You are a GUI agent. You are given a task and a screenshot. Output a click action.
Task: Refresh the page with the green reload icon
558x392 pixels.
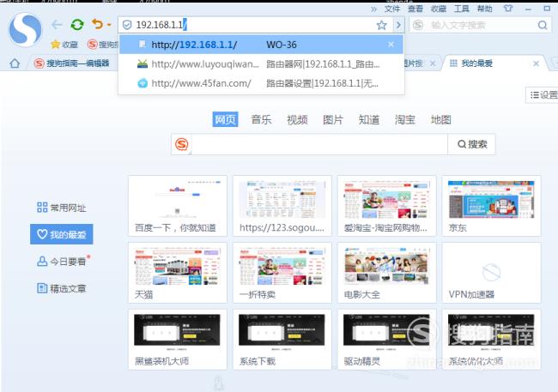click(77, 25)
